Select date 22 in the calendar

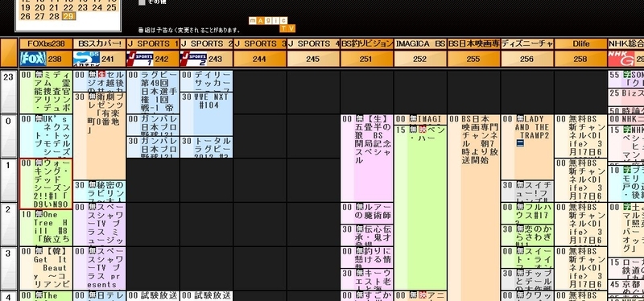coord(68,7)
